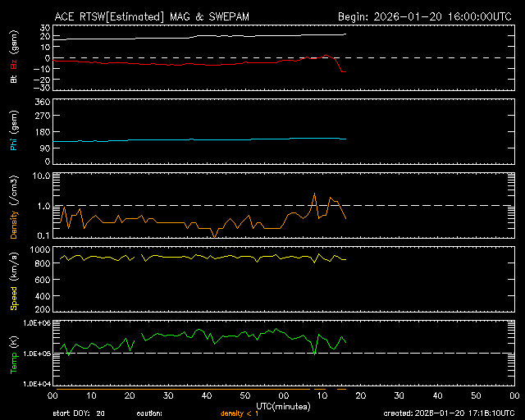Click the "180" tick on Phi axis
This screenshot has height=420, width=525.
(43, 132)
